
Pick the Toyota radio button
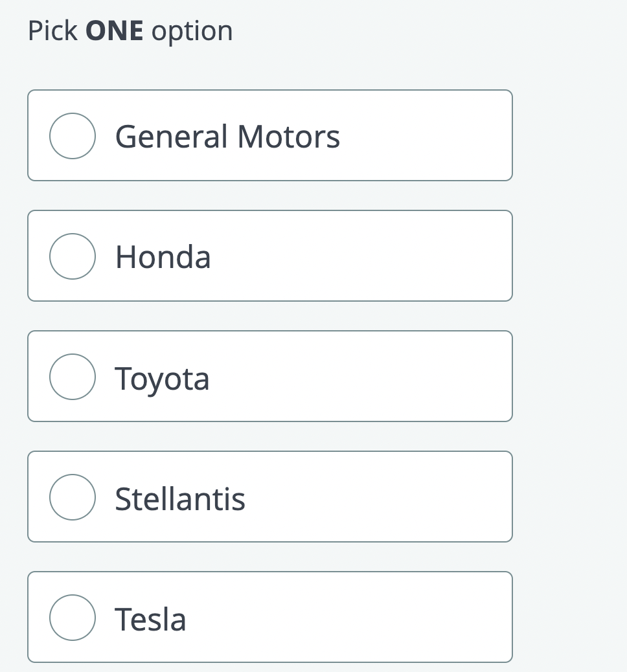coord(73,377)
